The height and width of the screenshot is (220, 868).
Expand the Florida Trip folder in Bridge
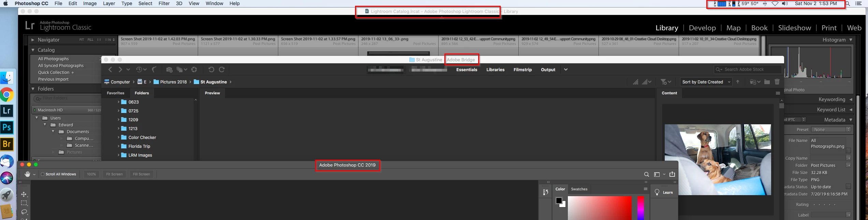point(118,146)
